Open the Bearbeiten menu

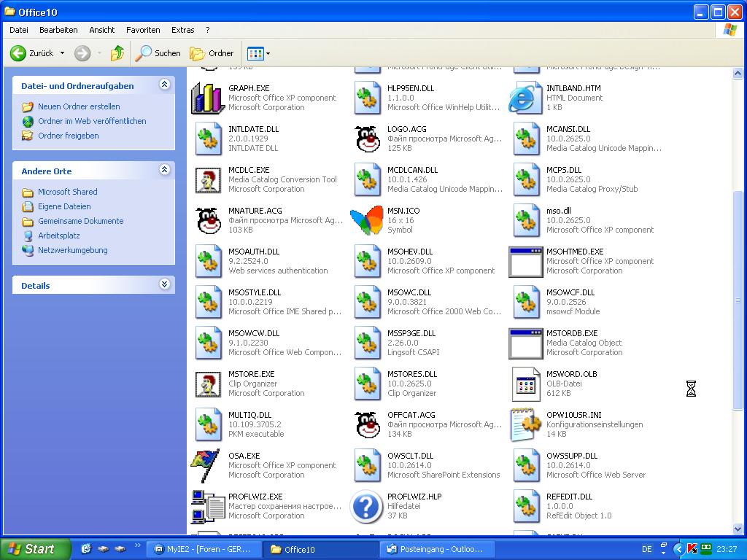[x=58, y=30]
